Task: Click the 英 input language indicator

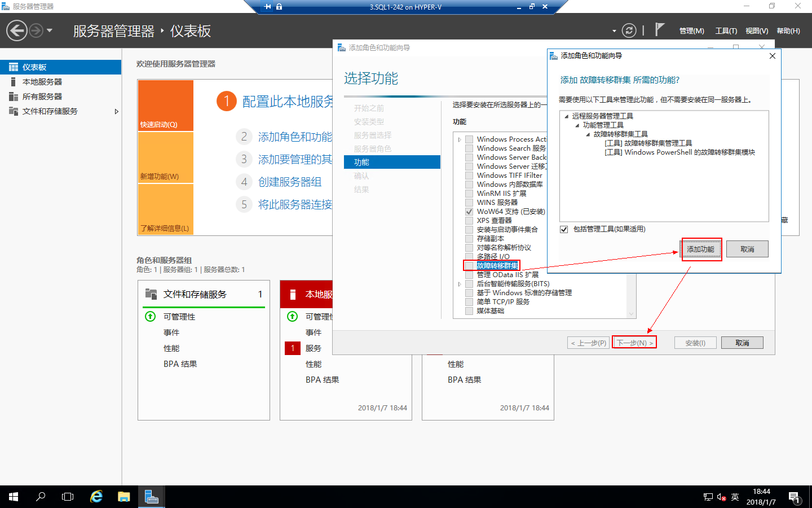Action: point(735,497)
